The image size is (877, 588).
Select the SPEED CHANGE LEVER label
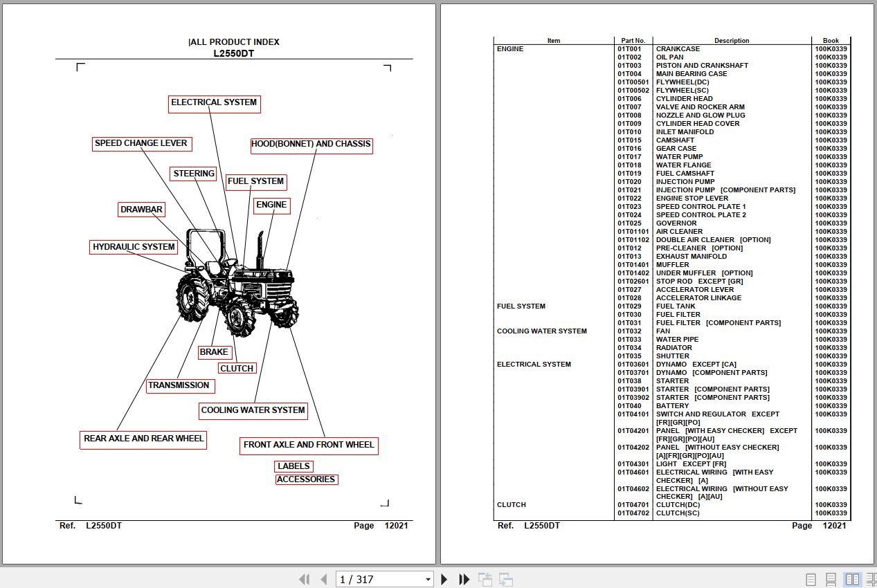coord(141,144)
